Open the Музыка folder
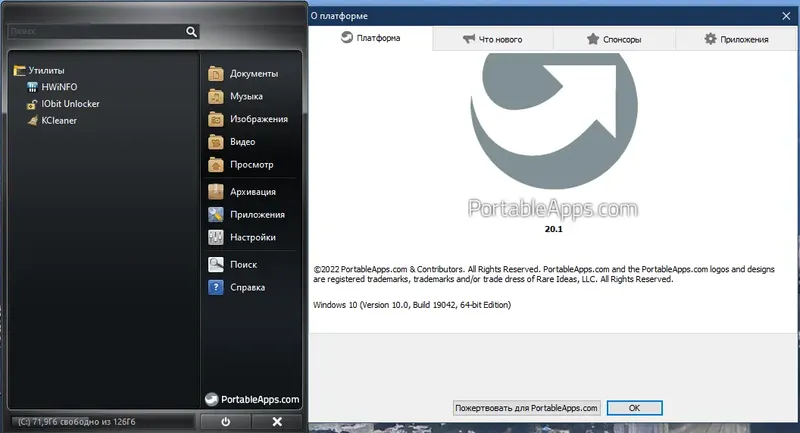Screen dimensions: 800x433 pos(236,96)
